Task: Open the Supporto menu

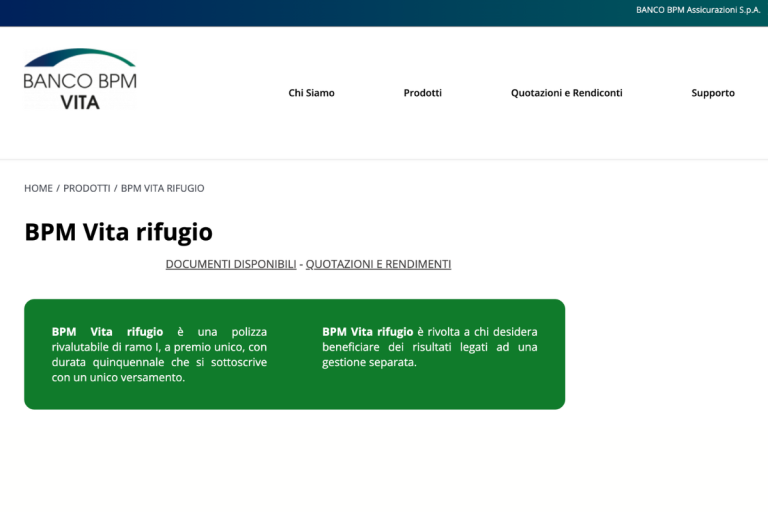Action: [x=713, y=93]
